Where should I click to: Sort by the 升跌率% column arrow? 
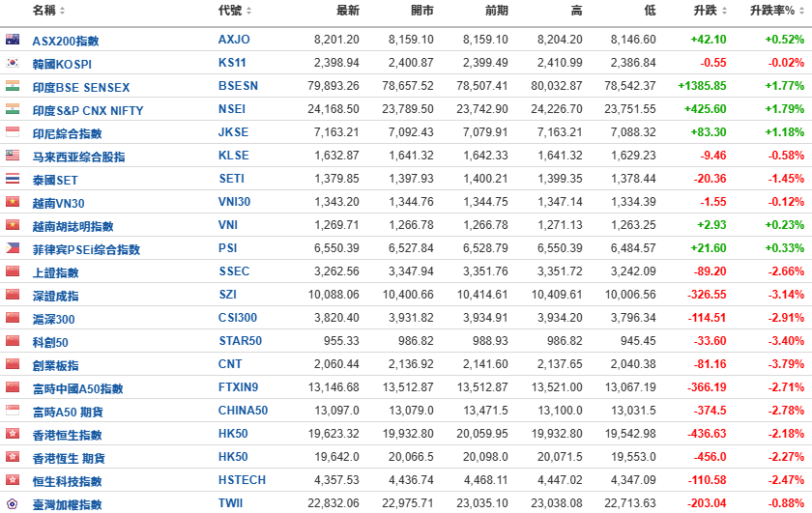tap(799, 11)
